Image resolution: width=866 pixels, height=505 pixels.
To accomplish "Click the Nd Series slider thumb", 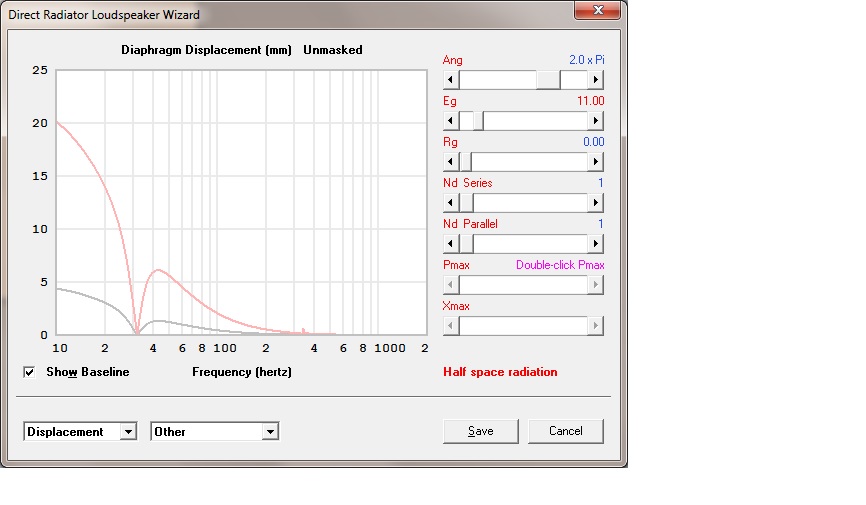I will [466, 203].
